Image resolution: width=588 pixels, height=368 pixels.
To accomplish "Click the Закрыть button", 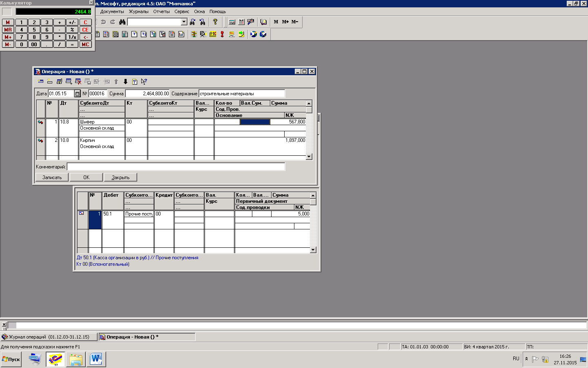I will pyautogui.click(x=120, y=177).
